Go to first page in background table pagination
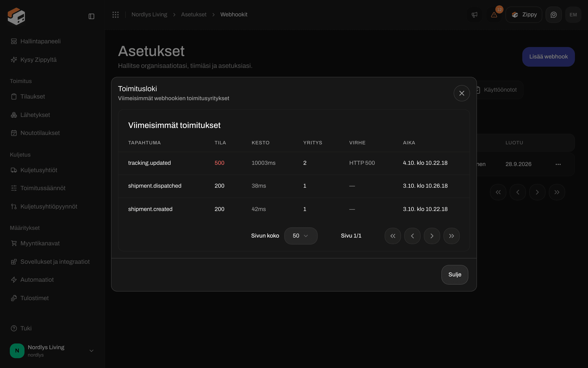 point(498,192)
